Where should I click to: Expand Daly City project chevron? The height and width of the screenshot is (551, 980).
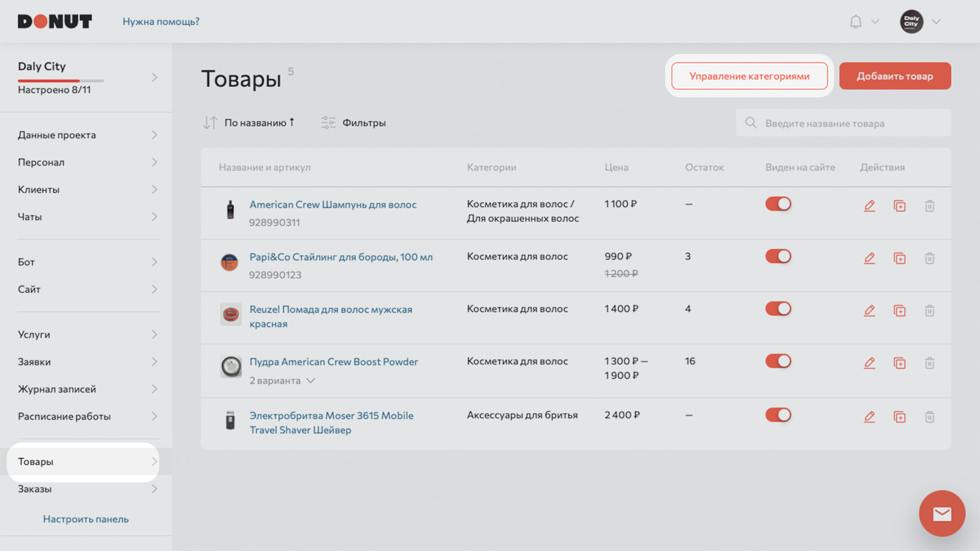pos(154,77)
